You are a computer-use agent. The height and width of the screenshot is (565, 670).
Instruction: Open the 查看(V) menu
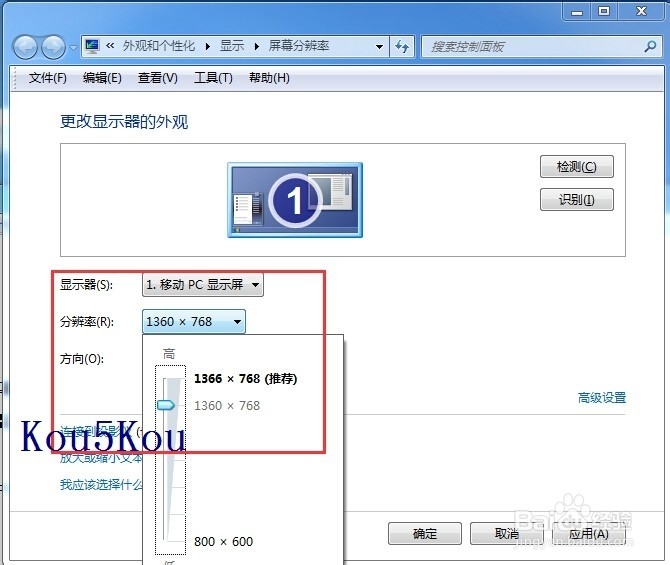point(158,78)
